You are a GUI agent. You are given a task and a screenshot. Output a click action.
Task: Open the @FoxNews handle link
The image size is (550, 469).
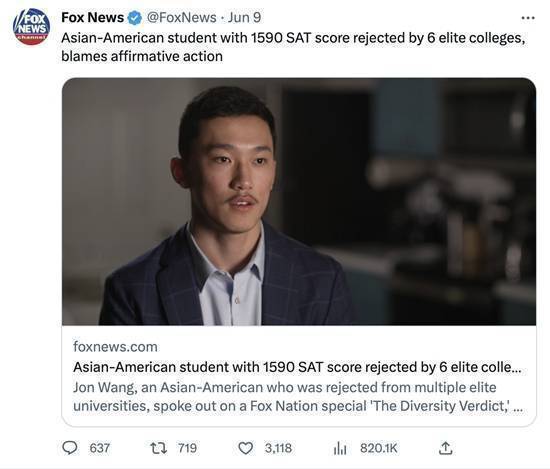[x=181, y=18]
